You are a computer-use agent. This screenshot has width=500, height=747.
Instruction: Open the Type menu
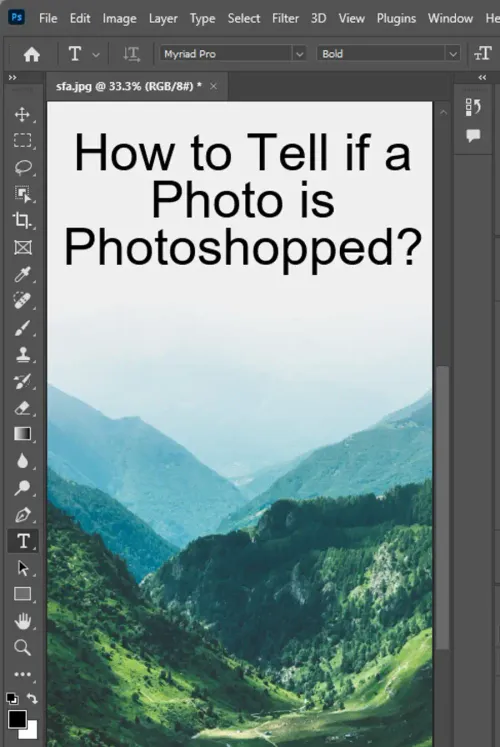(202, 19)
